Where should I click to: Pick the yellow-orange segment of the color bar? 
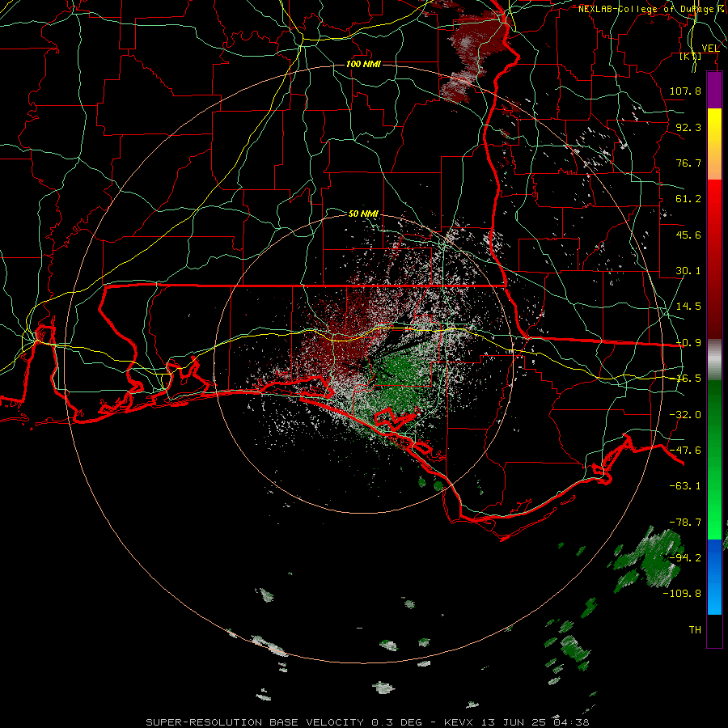[714, 144]
